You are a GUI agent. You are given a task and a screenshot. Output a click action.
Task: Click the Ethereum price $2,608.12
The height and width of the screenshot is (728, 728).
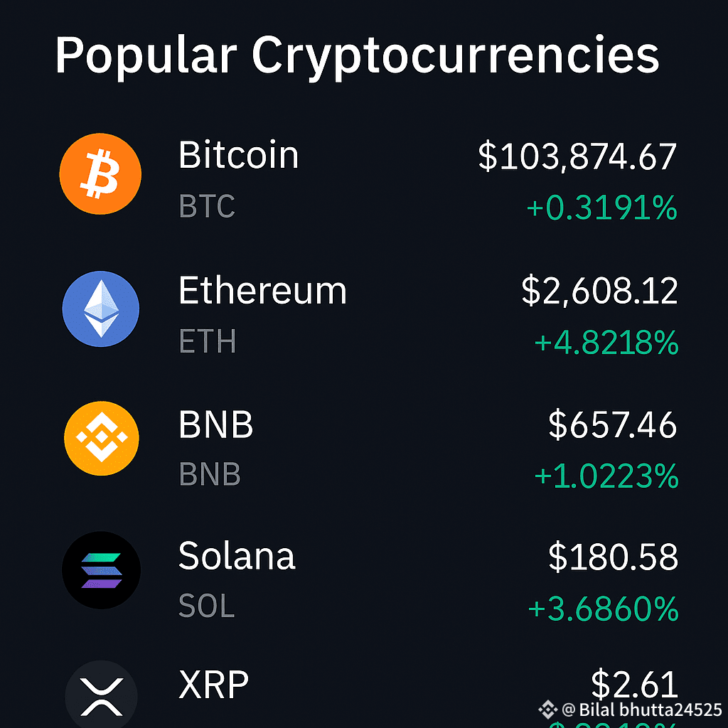coord(599,291)
